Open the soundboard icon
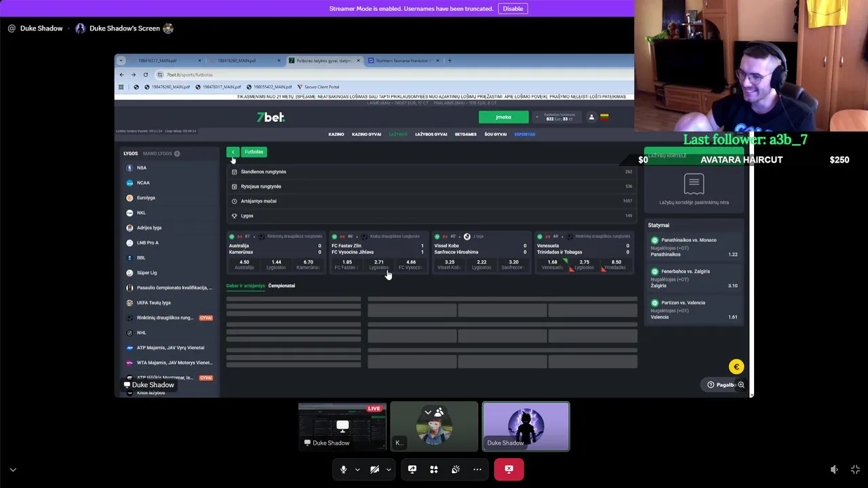 456,469
